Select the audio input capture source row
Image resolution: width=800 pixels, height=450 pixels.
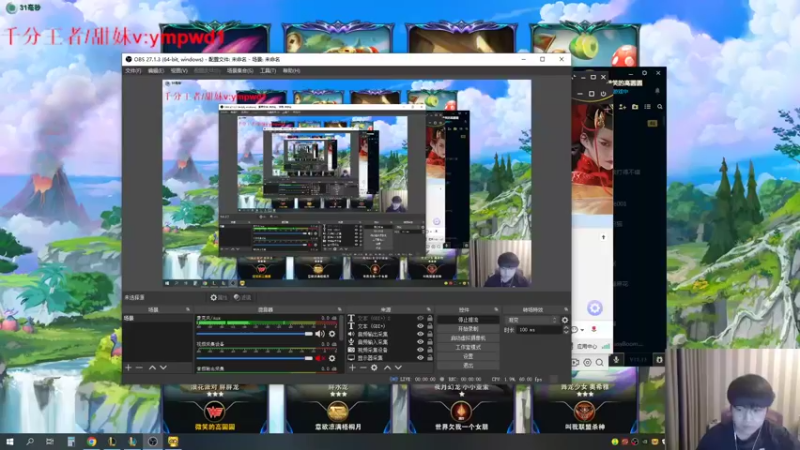tap(390, 342)
